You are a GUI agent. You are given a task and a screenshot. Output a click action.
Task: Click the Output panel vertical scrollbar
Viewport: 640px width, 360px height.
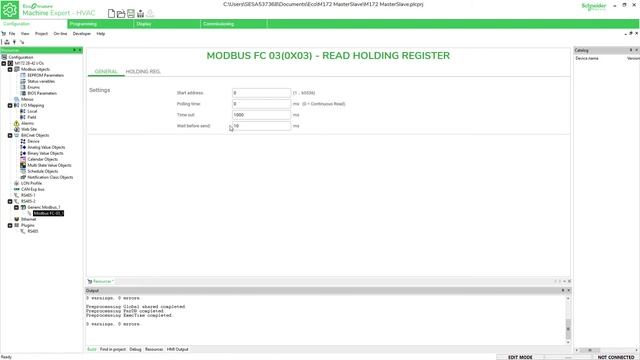(x=568, y=320)
